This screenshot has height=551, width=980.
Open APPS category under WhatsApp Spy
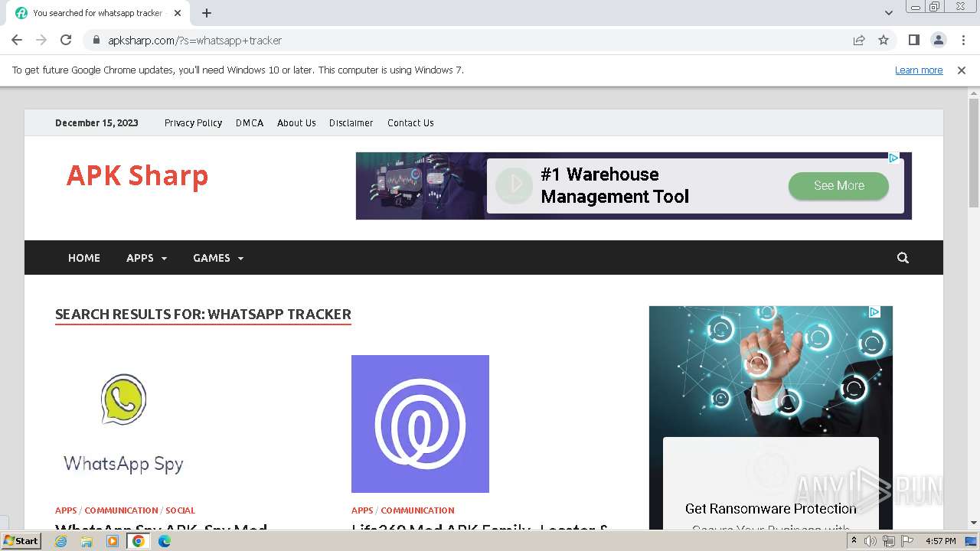66,510
